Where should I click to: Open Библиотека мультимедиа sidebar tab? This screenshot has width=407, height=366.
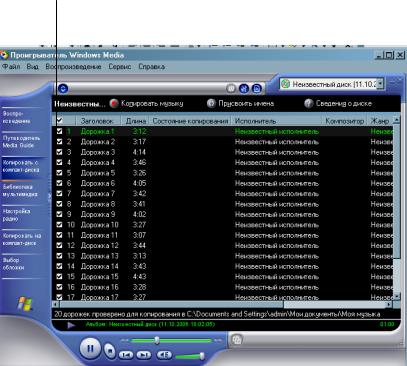click(x=20, y=190)
